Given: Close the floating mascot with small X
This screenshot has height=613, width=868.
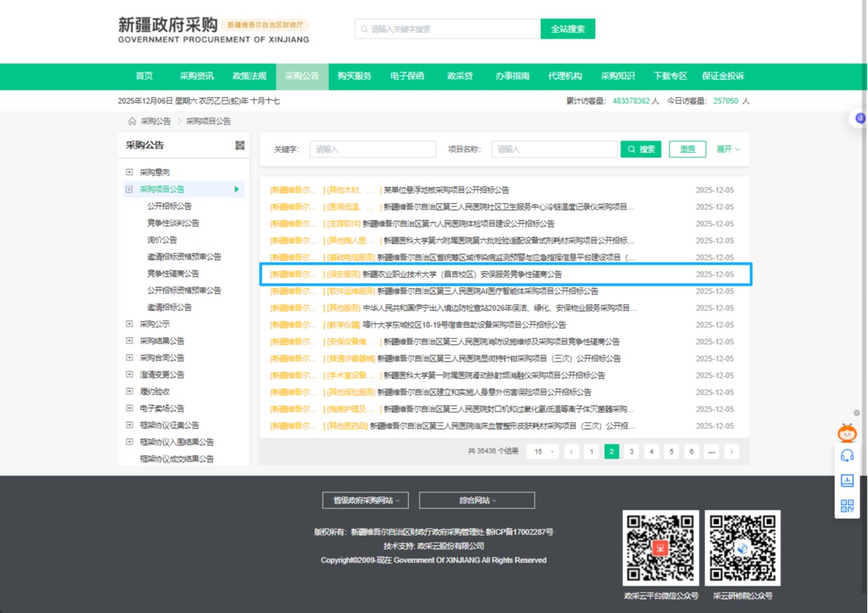Looking at the screenshot, I should click(x=857, y=413).
